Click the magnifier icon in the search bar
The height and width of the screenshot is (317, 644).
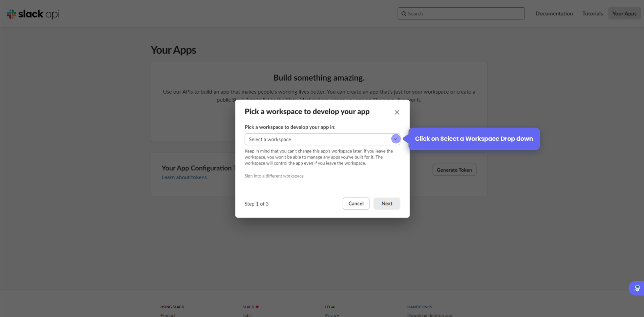(404, 14)
